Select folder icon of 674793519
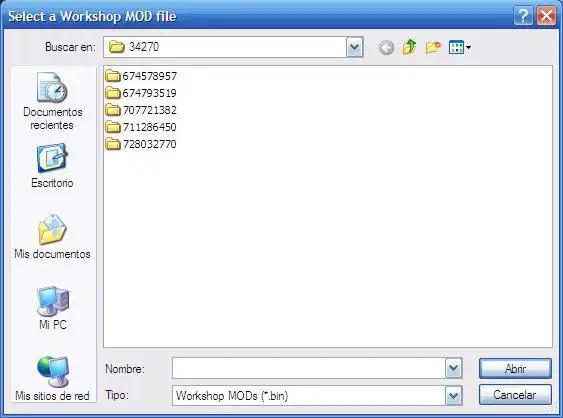563x418 pixels. (113, 93)
